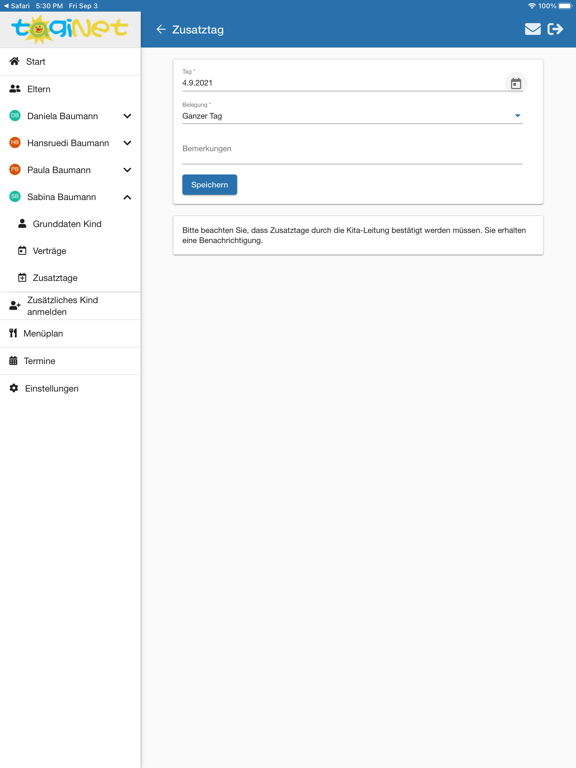Image resolution: width=576 pixels, height=768 pixels.
Task: Go back using the arrow beside Zusatztag
Action: [161, 29]
